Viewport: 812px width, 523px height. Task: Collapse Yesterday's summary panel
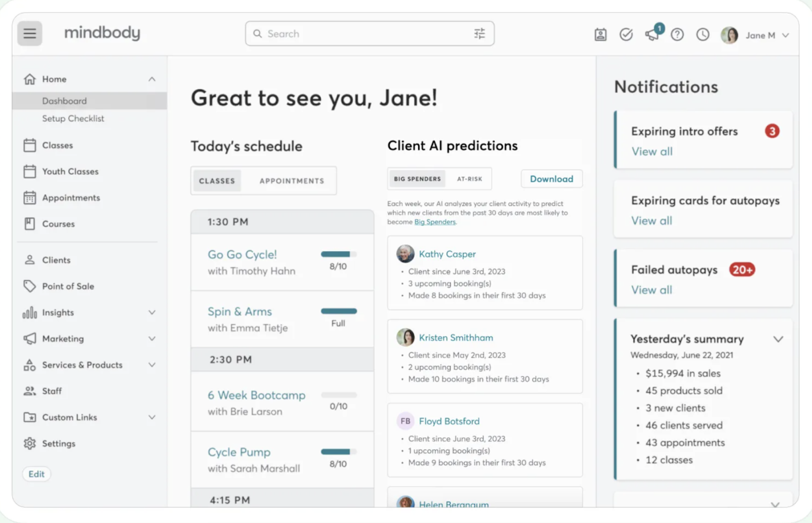(778, 339)
